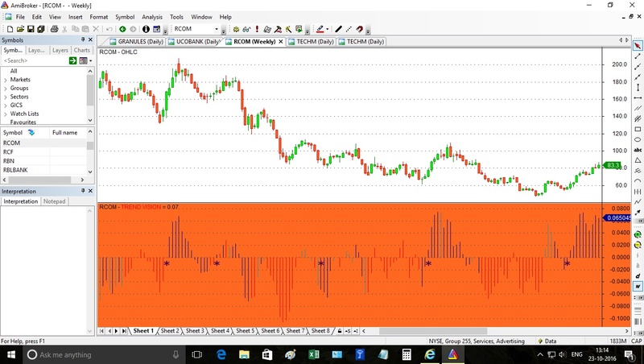The width and height of the screenshot is (644, 364).
Task: Open the Window menu
Action: point(201,17)
